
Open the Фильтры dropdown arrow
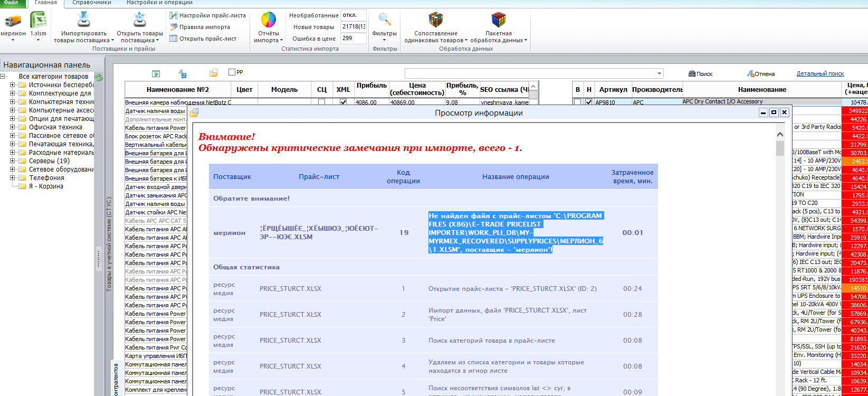coord(385,40)
